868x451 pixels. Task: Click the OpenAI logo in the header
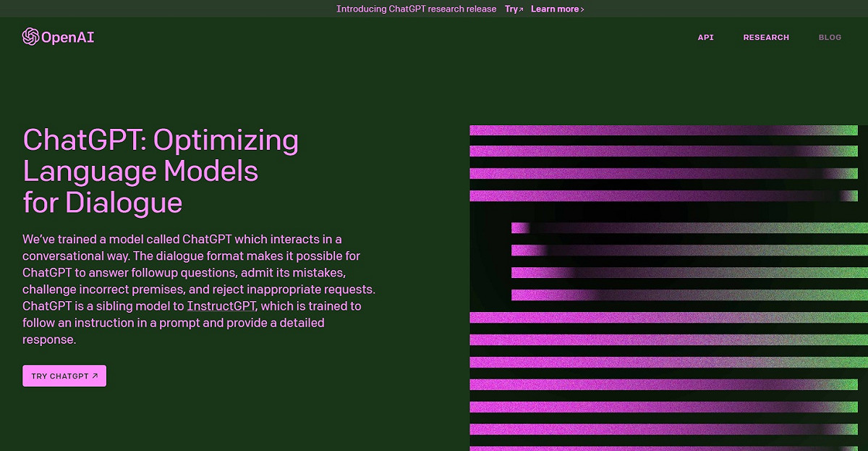pos(58,37)
